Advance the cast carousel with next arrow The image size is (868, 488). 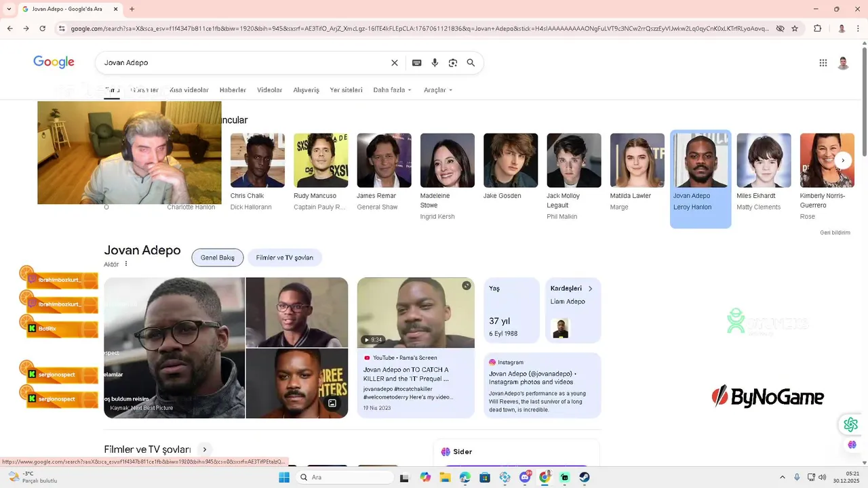[x=843, y=161]
